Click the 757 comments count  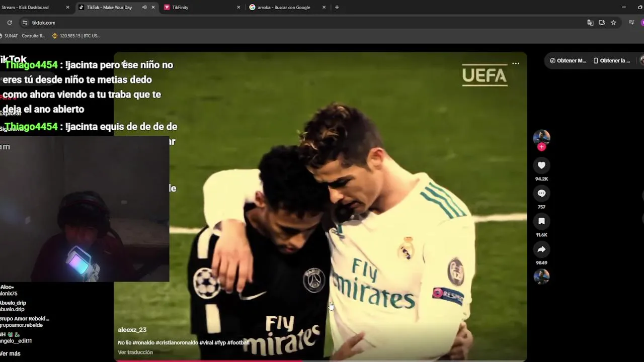541,207
